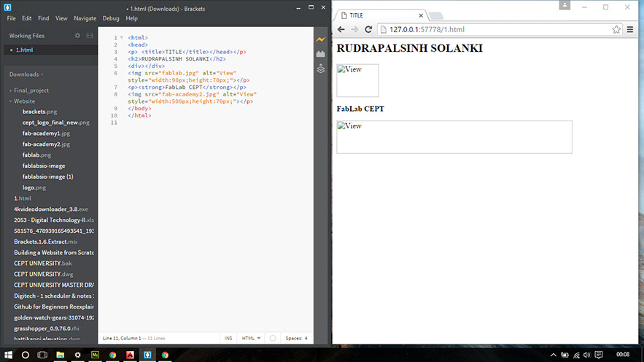Open File Explorer from taskbar
Viewport: 644px width, 362px height.
pyautogui.click(x=60, y=355)
